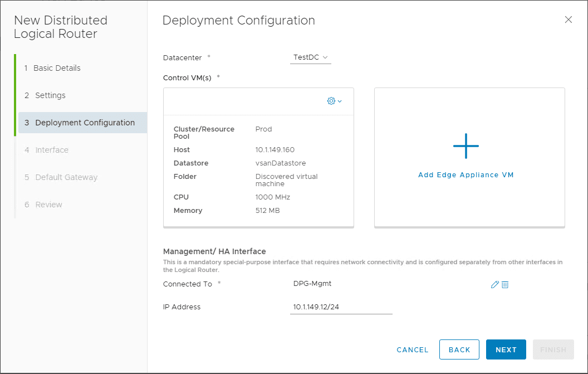588x374 pixels.
Task: Click the plus icon to add an Edge VM
Action: pos(465,146)
